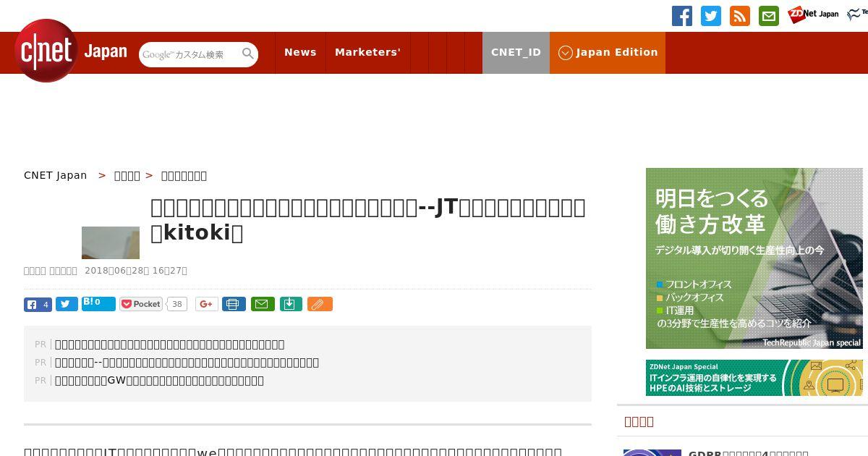Open the Pocket save count 38
868x456 pixels.
176,304
